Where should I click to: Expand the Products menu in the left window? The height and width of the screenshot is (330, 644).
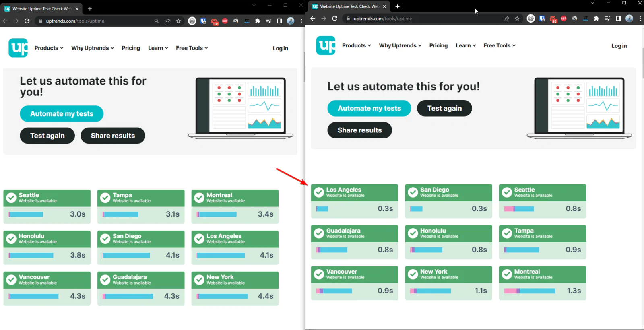[x=49, y=48]
